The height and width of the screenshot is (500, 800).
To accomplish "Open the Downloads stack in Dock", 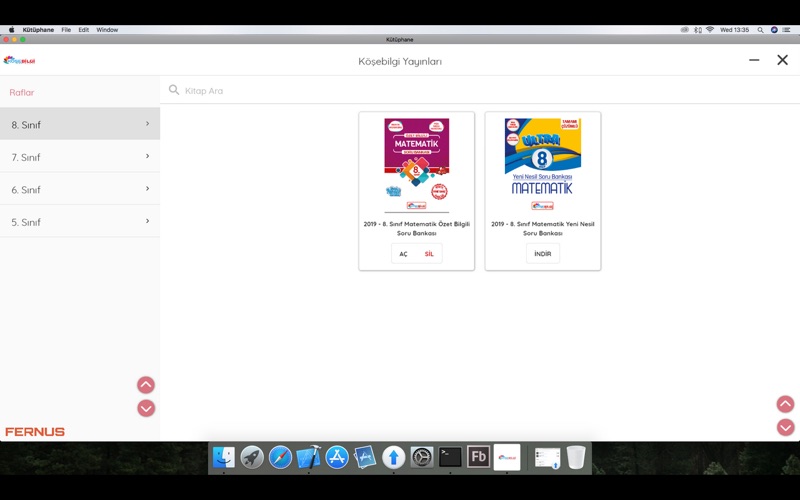I will [x=547, y=457].
